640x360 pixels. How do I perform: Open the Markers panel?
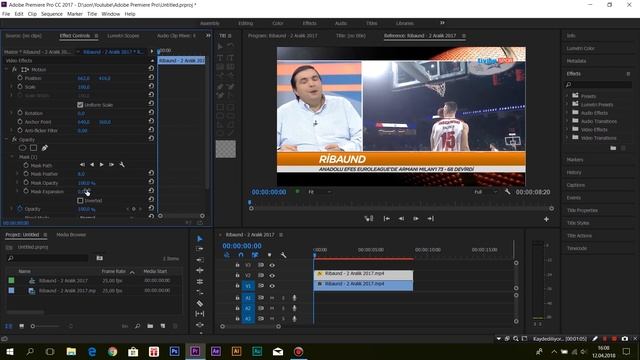coord(575,160)
